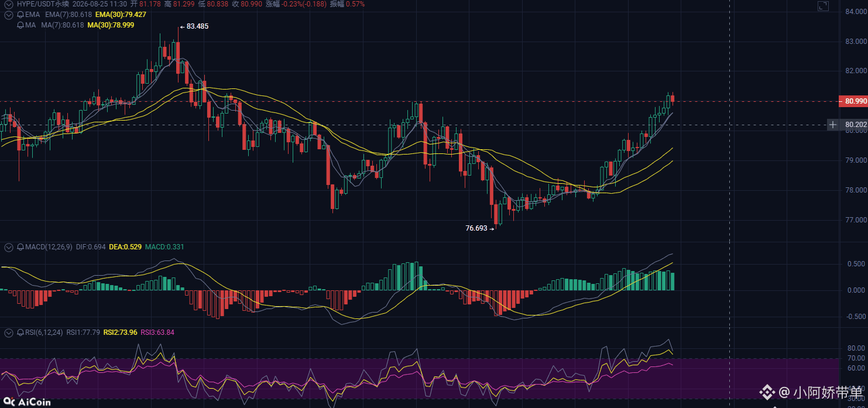
Task: Click the RSI1:77.79 value
Action: click(x=83, y=332)
